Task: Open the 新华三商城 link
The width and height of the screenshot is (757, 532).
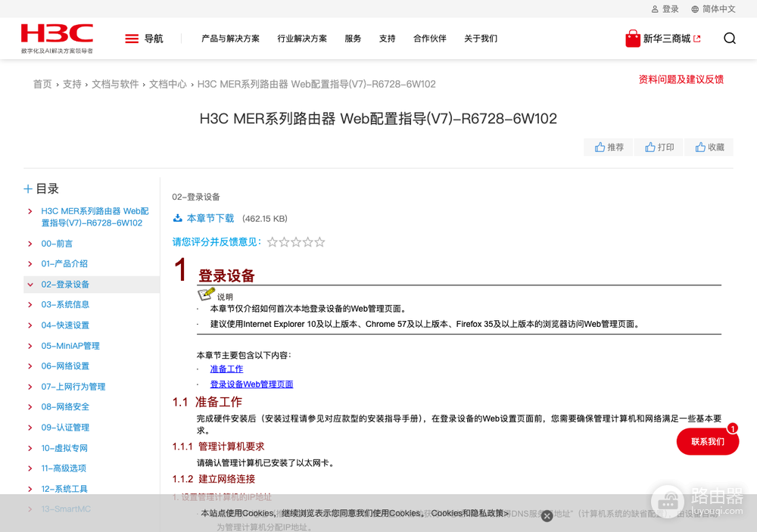Action: click(x=667, y=39)
